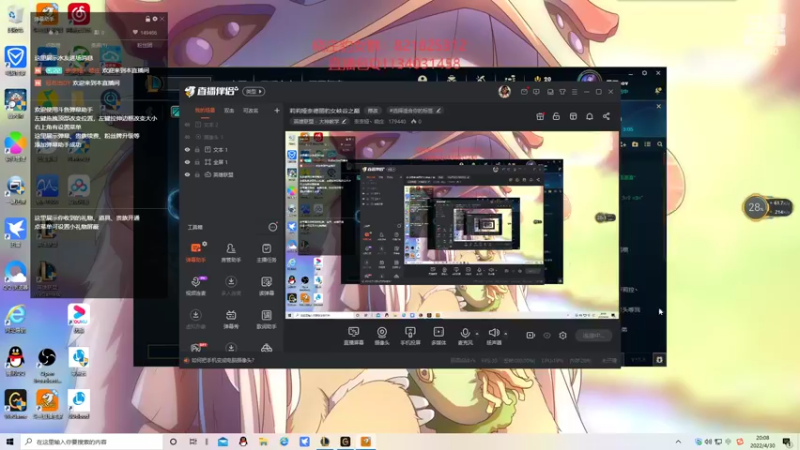Open the QQ penguin icon on the taskbar
Screen dimensions: 800x450
coord(243,442)
